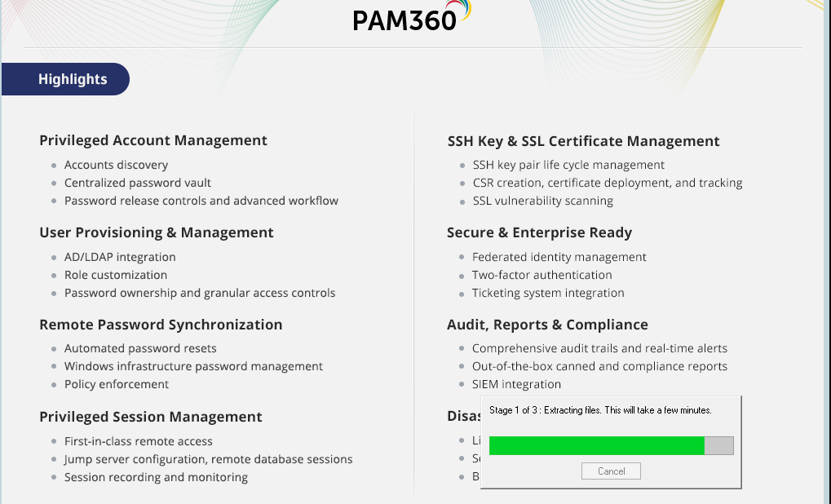Screen dimensions: 831x504
Task: Select the Highlights badge
Action: (66, 79)
